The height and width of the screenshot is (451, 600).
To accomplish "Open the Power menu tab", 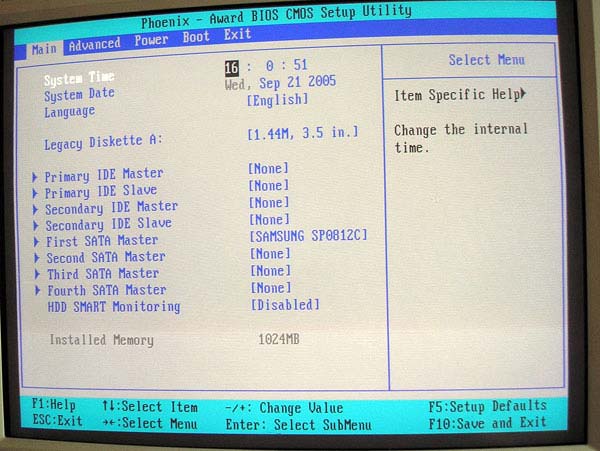I will coord(151,40).
